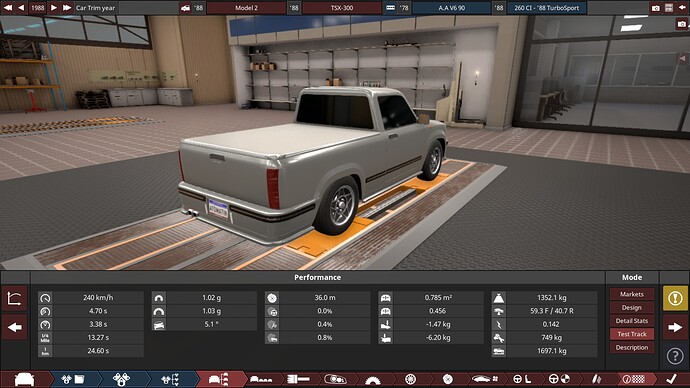Select the headlight fixtures tab icon

tap(335, 379)
